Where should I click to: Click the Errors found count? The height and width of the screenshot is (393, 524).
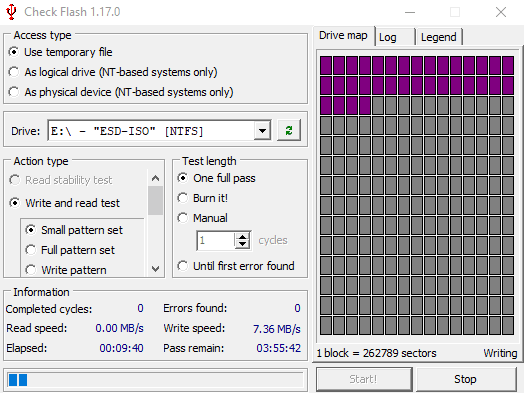click(297, 308)
